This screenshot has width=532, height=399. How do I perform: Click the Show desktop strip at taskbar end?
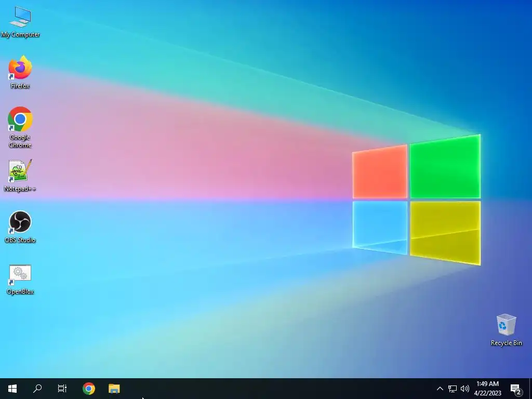530,389
